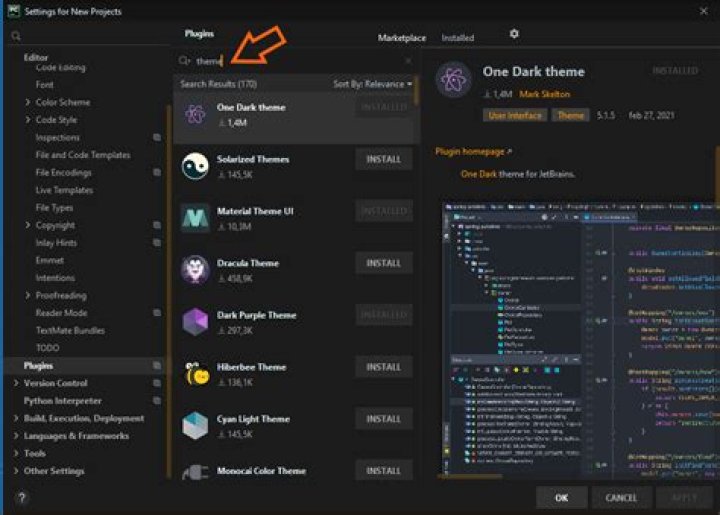
Task: Switch to the Installed tab
Action: 458,38
